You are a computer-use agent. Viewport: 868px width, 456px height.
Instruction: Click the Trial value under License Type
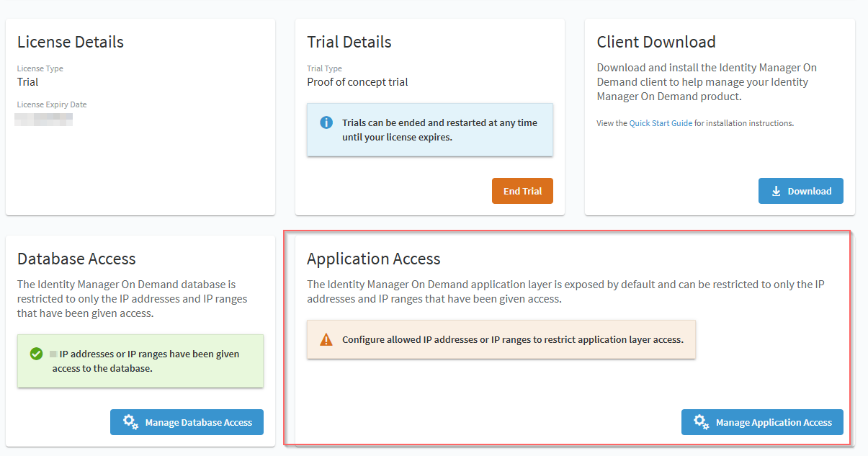[28, 82]
